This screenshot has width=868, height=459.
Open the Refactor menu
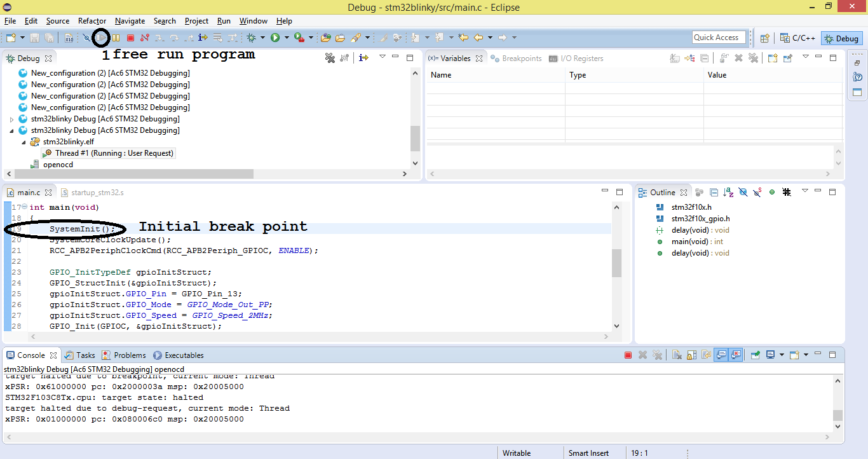[x=92, y=21]
